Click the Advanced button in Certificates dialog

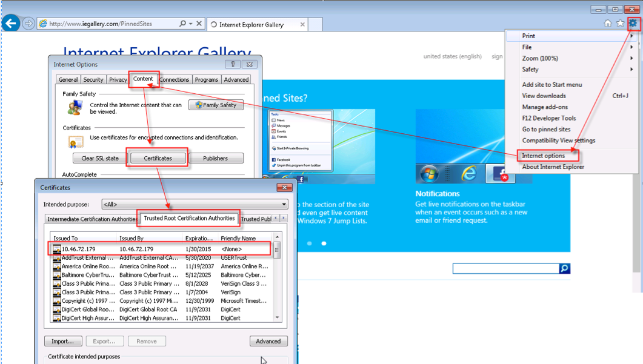click(x=268, y=341)
